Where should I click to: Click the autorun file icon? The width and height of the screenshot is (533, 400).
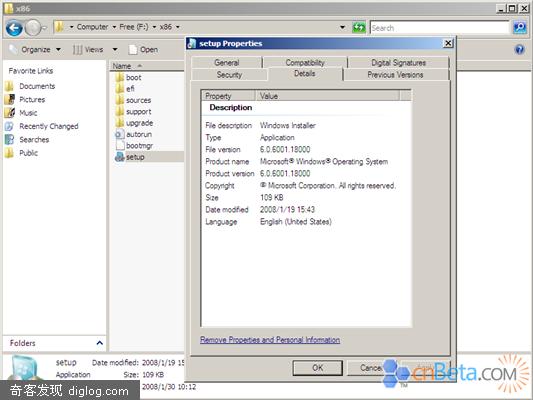pyautogui.click(x=120, y=134)
